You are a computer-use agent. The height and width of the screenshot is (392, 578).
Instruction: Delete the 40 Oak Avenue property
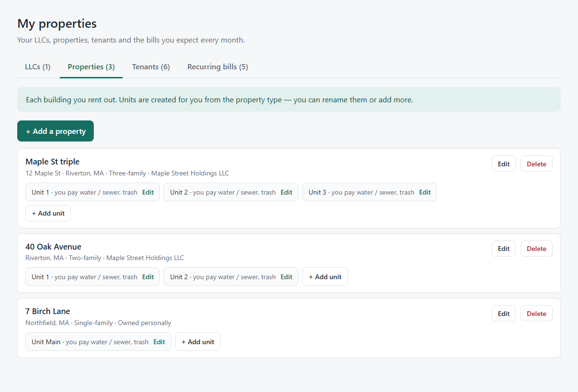536,249
